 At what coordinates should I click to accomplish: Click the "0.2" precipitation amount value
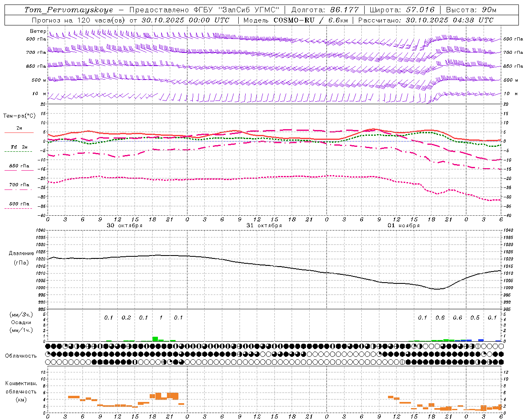coord(126,318)
